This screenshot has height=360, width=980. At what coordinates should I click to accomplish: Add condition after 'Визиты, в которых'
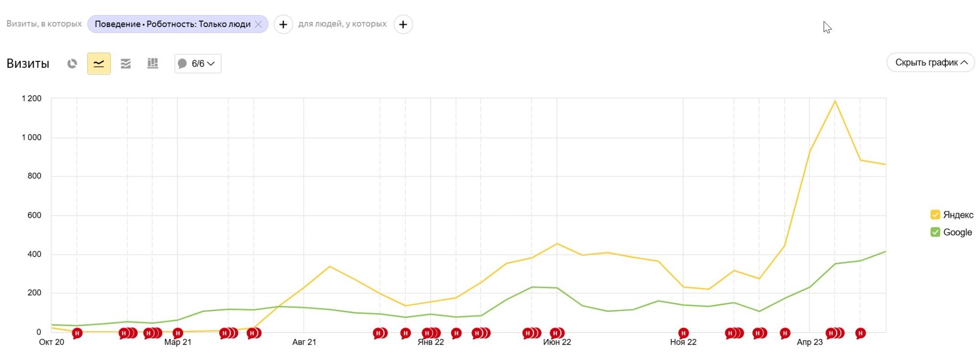(283, 24)
